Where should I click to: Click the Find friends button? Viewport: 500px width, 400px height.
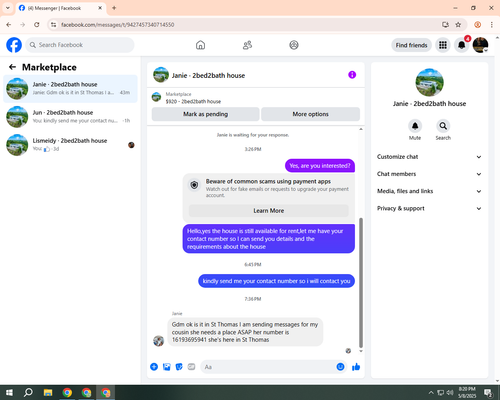(411, 45)
